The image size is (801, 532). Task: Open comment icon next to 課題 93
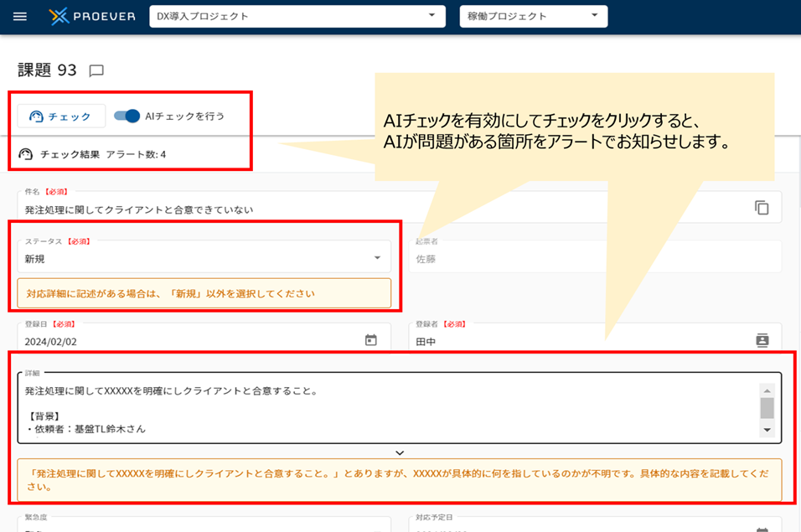pos(96,70)
